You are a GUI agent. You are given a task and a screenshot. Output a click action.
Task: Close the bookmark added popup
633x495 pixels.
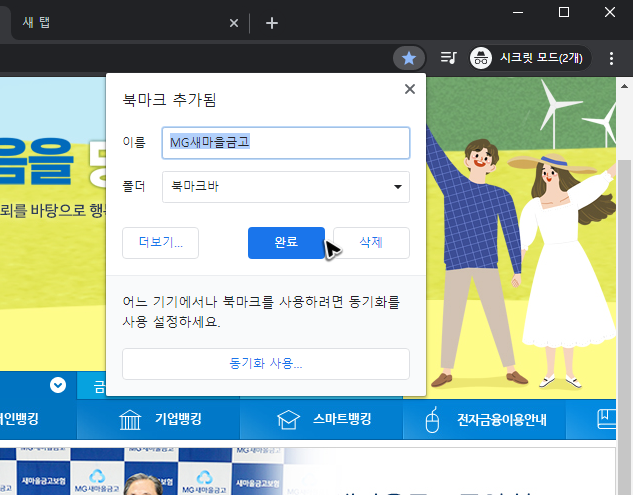coord(410,89)
